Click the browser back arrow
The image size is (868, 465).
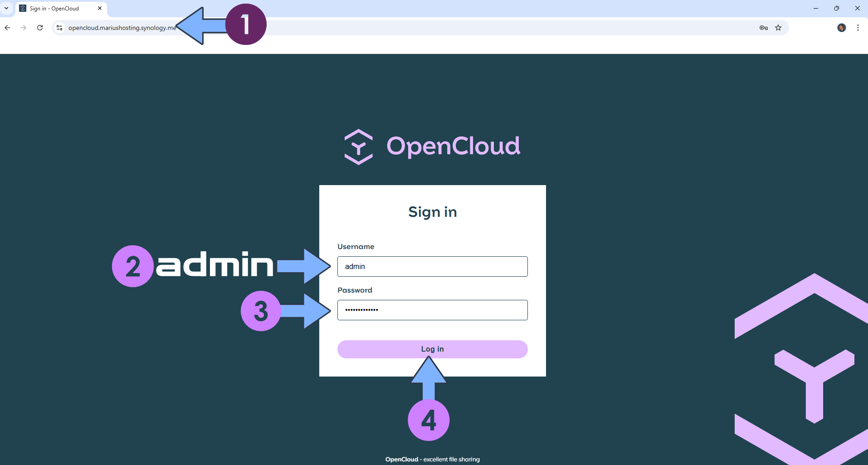(7, 28)
